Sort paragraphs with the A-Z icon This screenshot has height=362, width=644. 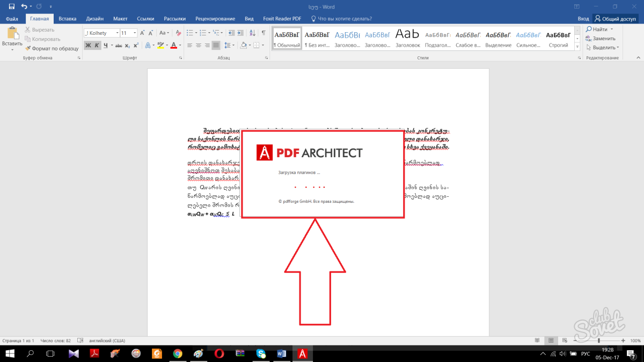pyautogui.click(x=253, y=33)
